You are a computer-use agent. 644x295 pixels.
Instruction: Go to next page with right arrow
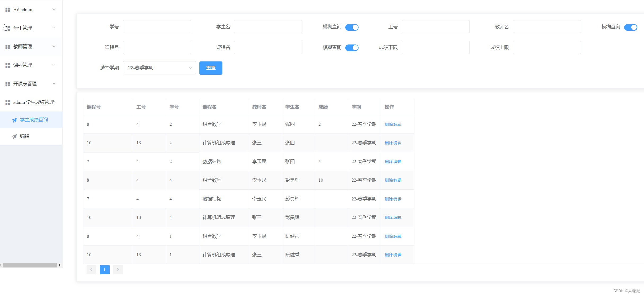tap(118, 270)
